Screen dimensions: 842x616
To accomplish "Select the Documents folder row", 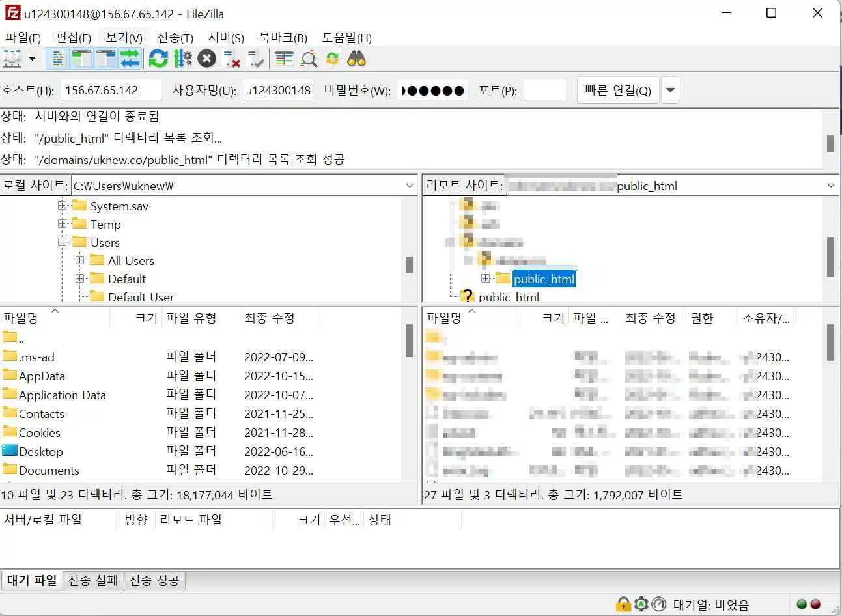I will coord(202,470).
